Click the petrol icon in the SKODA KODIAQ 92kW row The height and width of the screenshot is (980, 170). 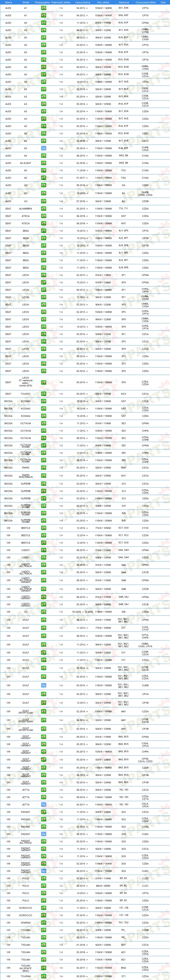click(43, 401)
